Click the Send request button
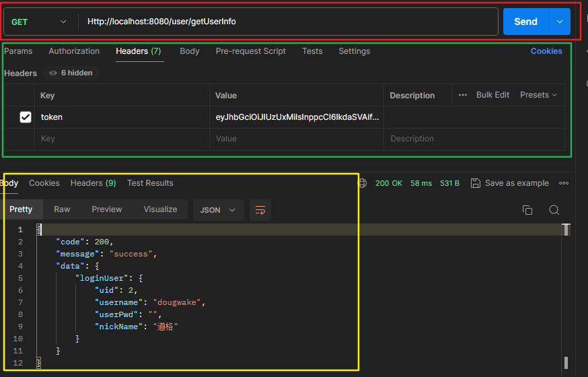Screen dimensions: 588x377 525,22
